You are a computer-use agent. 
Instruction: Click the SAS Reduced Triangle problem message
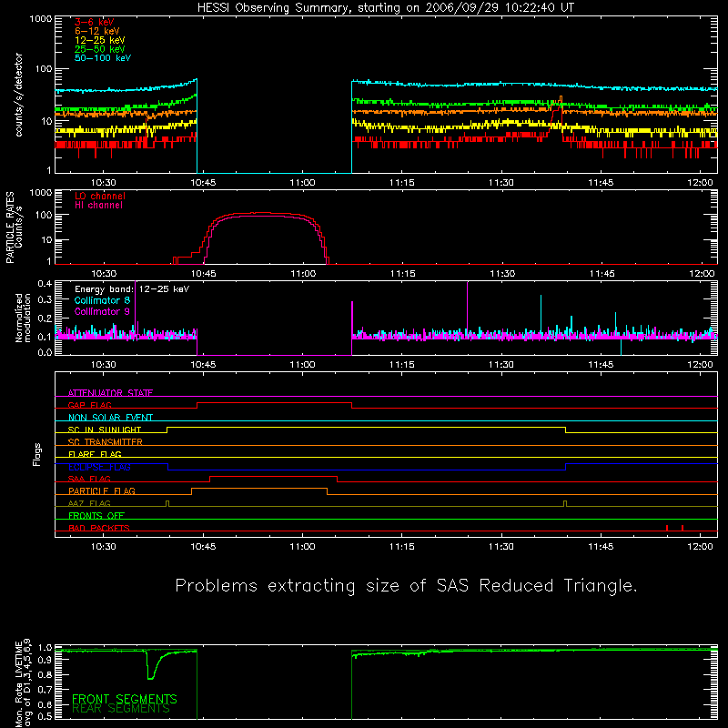pos(406,586)
